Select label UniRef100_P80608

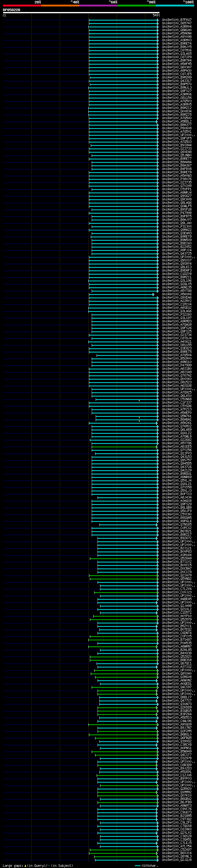click(177, 128)
